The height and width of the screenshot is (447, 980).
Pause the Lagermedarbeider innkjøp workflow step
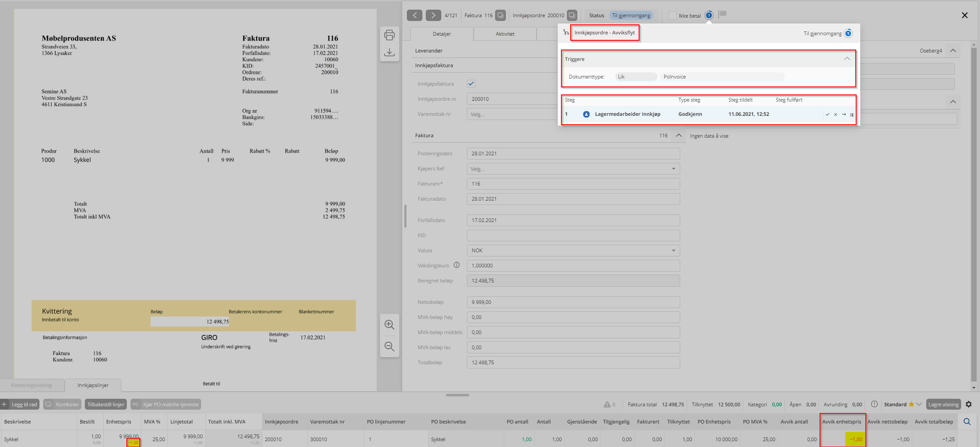pos(852,115)
